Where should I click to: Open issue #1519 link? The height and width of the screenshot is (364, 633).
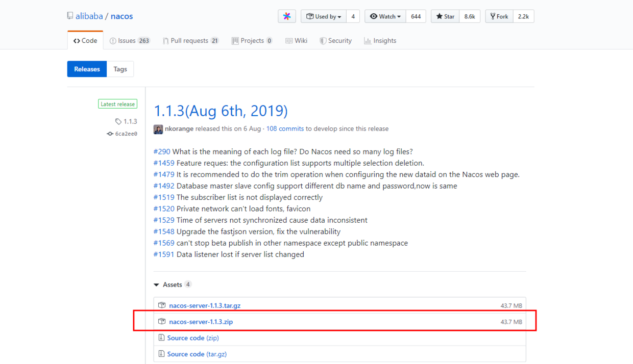click(x=164, y=197)
